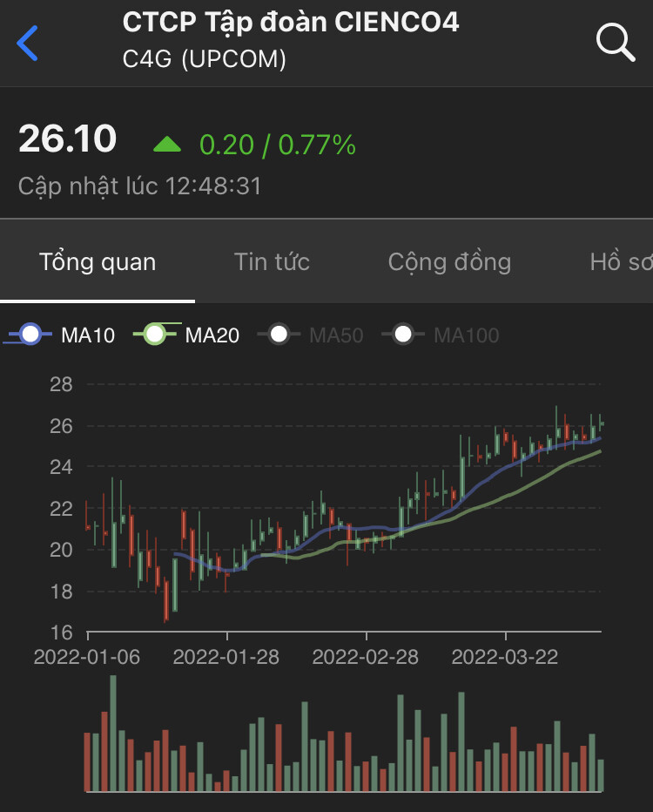Tap the Cập nhật lúc 12:48:31 timestamp
This screenshot has width=653, height=812.
click(x=140, y=186)
